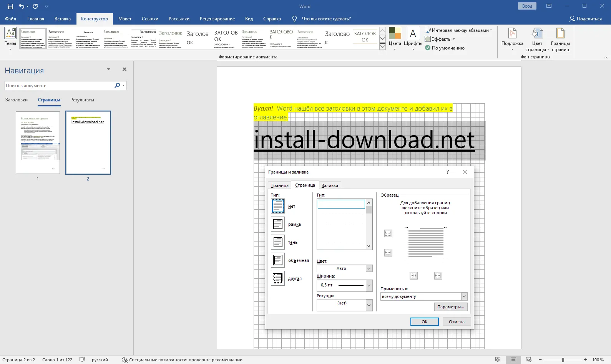Select the 'нет' no-border option

(x=278, y=206)
